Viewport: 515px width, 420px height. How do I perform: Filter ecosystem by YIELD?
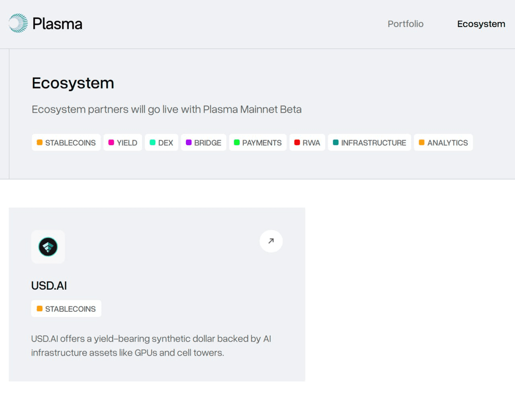coord(123,142)
